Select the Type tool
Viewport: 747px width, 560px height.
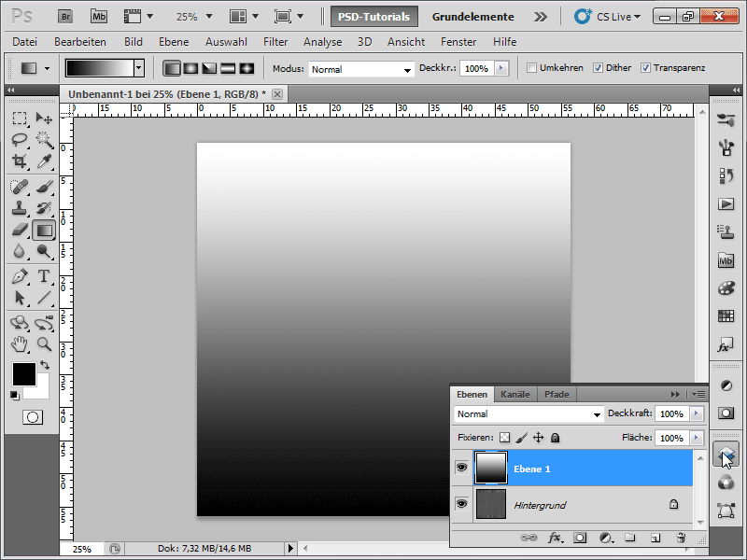click(x=44, y=276)
